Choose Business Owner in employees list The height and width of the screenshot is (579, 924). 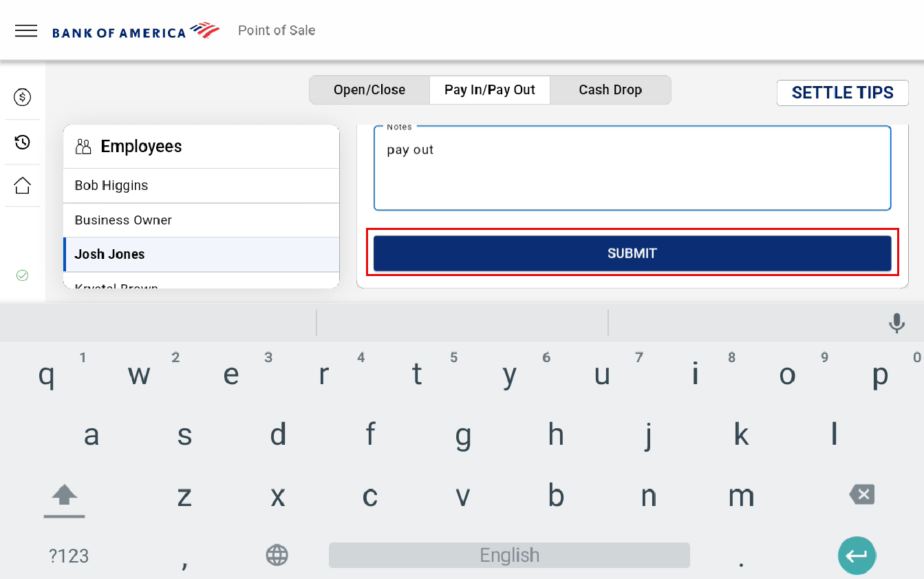(201, 220)
